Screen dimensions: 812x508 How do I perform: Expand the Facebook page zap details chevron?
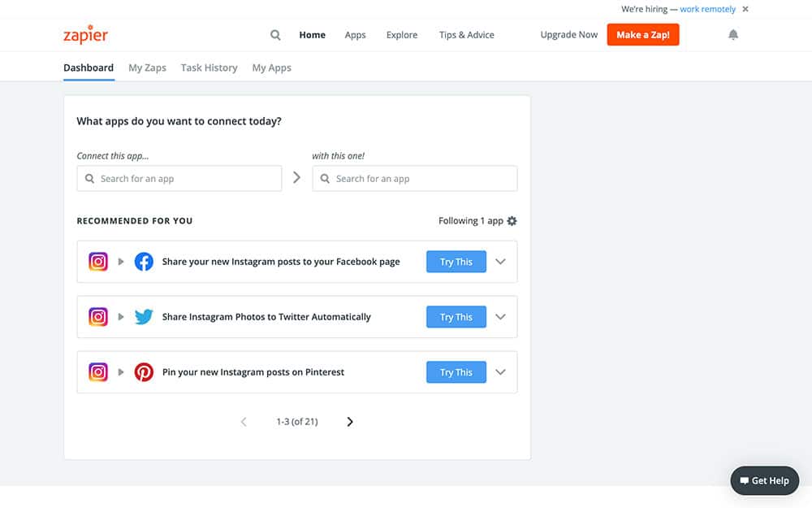pyautogui.click(x=500, y=262)
